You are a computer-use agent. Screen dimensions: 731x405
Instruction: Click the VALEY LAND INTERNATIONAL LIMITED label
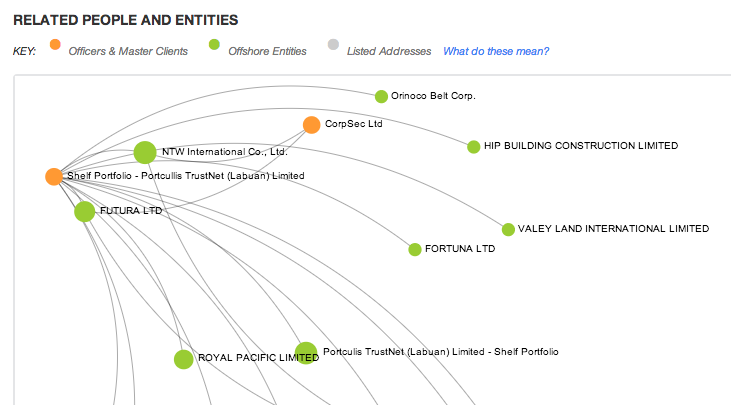coord(613,229)
